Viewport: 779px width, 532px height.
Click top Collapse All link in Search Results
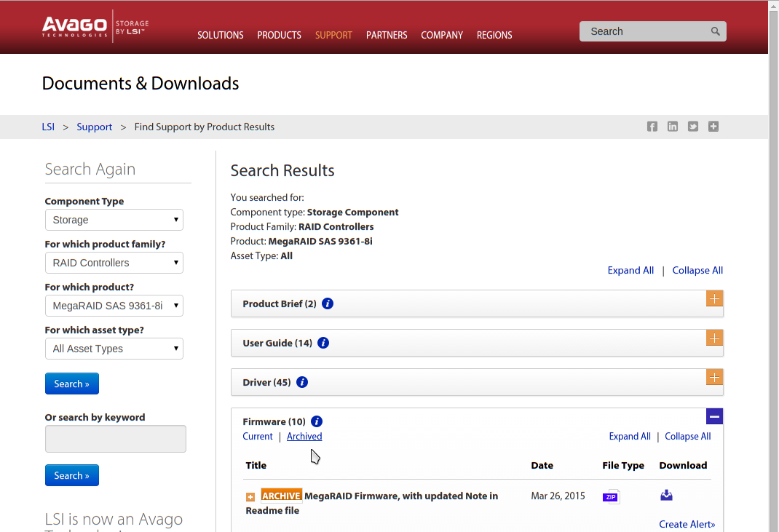point(697,270)
